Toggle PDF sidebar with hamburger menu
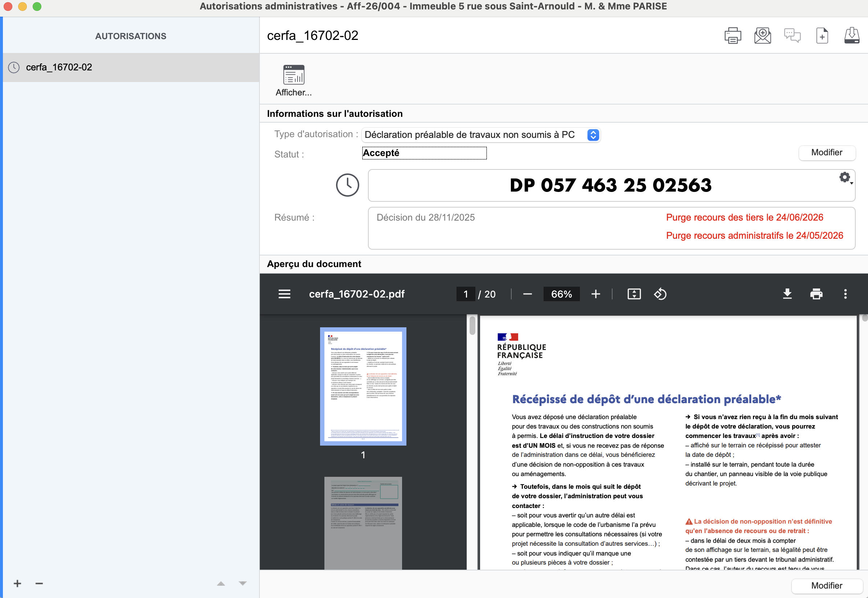The width and height of the screenshot is (868, 598). point(284,294)
